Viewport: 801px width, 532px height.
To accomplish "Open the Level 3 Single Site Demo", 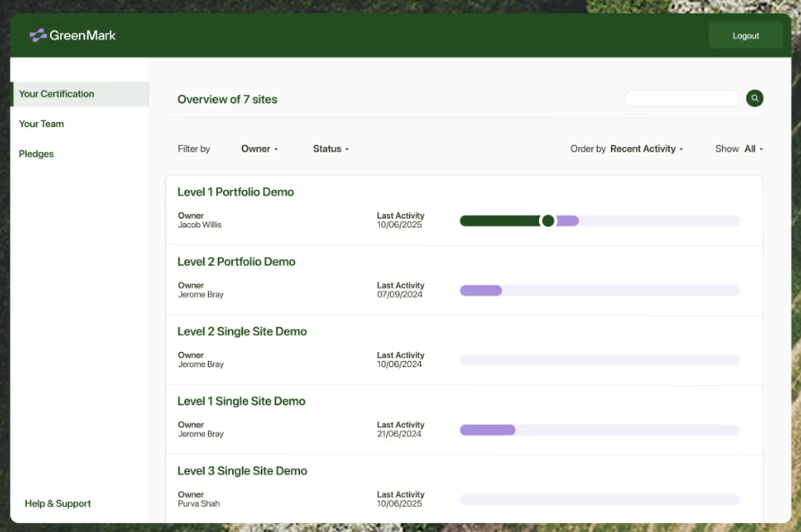I will [x=242, y=471].
